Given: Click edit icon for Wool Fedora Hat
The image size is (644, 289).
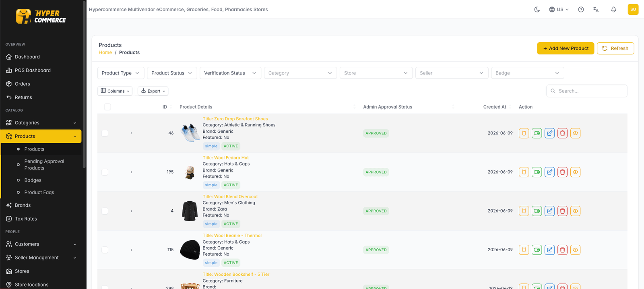Looking at the screenshot, I should (550, 172).
